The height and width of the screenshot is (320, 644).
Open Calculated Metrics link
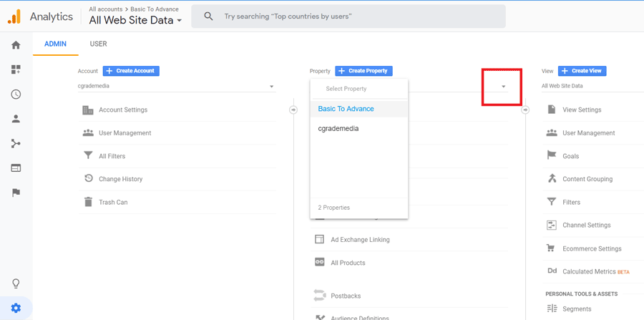(x=590, y=271)
